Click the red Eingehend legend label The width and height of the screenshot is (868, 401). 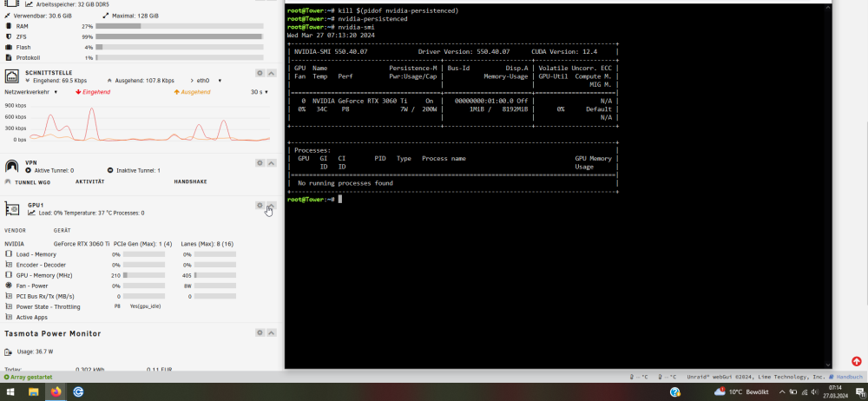(x=93, y=92)
